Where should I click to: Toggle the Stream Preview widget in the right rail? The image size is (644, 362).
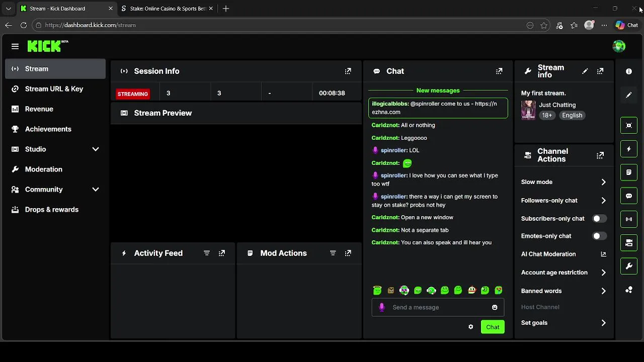point(629,125)
